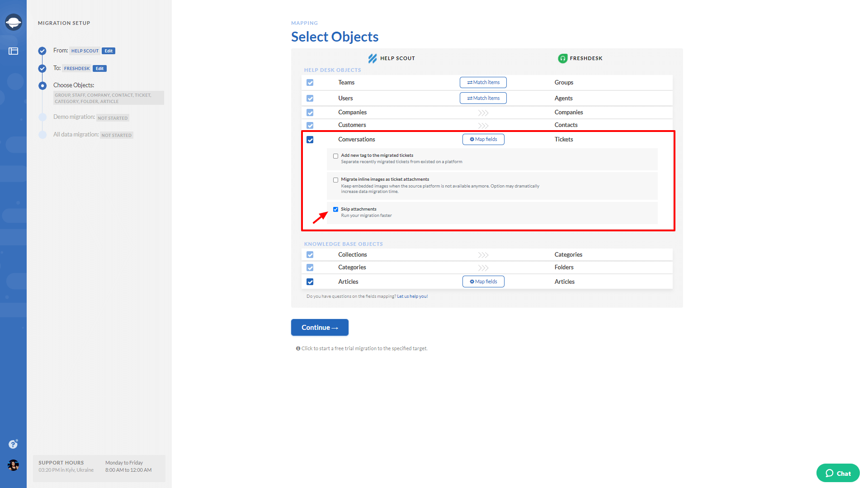Click the All data migration NOT STARTED badge
The image size is (868, 488).
117,135
